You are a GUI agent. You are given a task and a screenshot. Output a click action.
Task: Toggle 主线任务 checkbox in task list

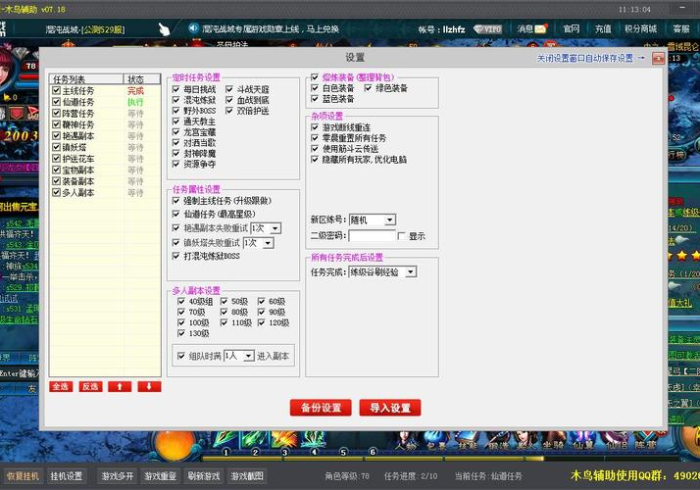(57, 91)
